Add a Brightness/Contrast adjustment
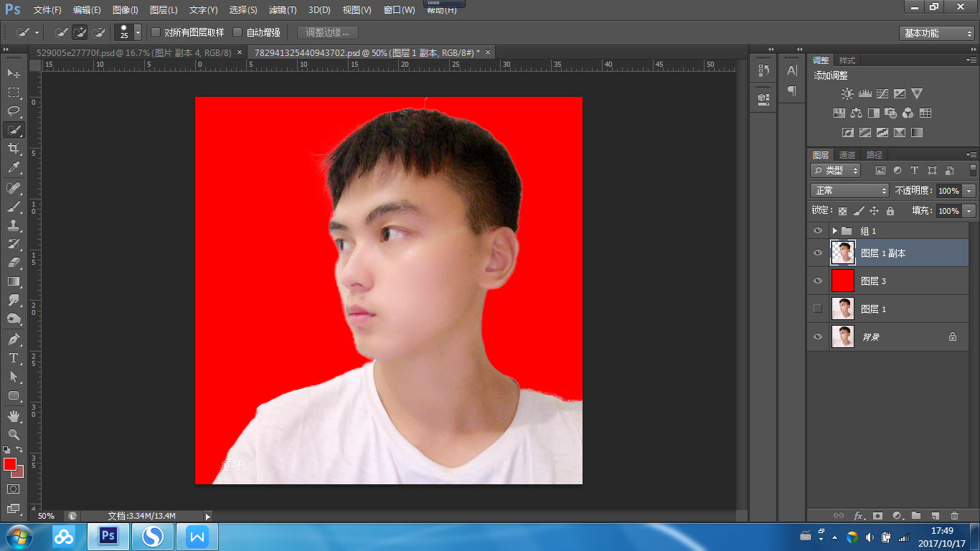The image size is (980, 551). tap(847, 94)
